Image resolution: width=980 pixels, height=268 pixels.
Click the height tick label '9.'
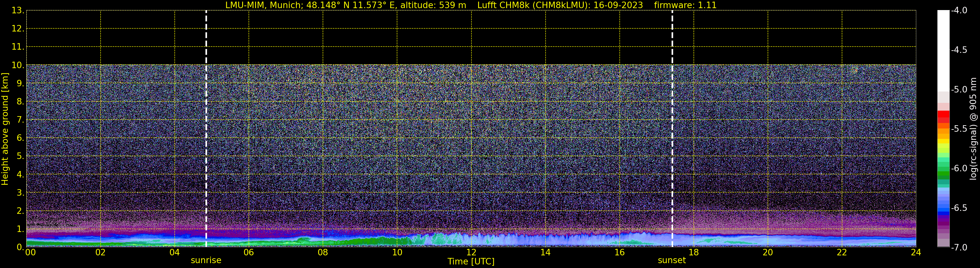point(20,83)
